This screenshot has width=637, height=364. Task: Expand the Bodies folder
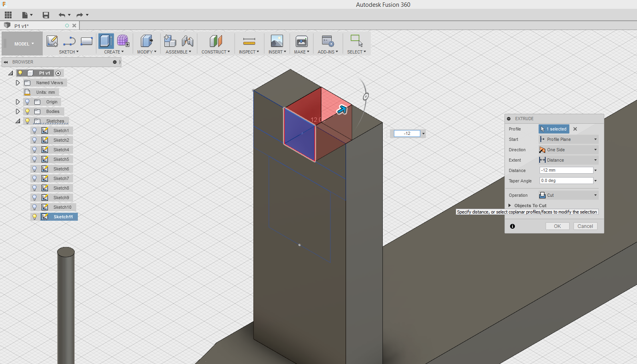point(18,111)
